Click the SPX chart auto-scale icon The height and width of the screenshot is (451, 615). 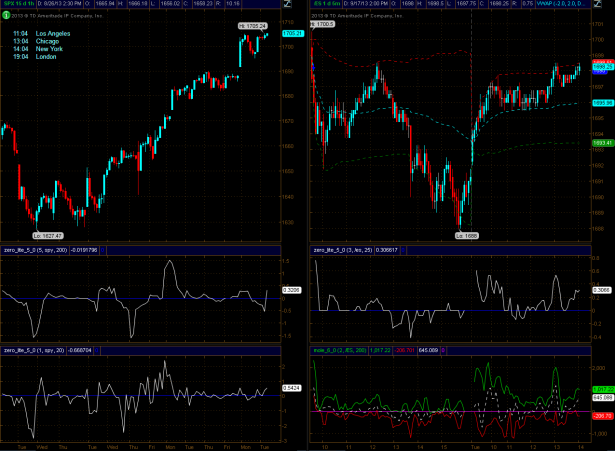coord(287,4)
